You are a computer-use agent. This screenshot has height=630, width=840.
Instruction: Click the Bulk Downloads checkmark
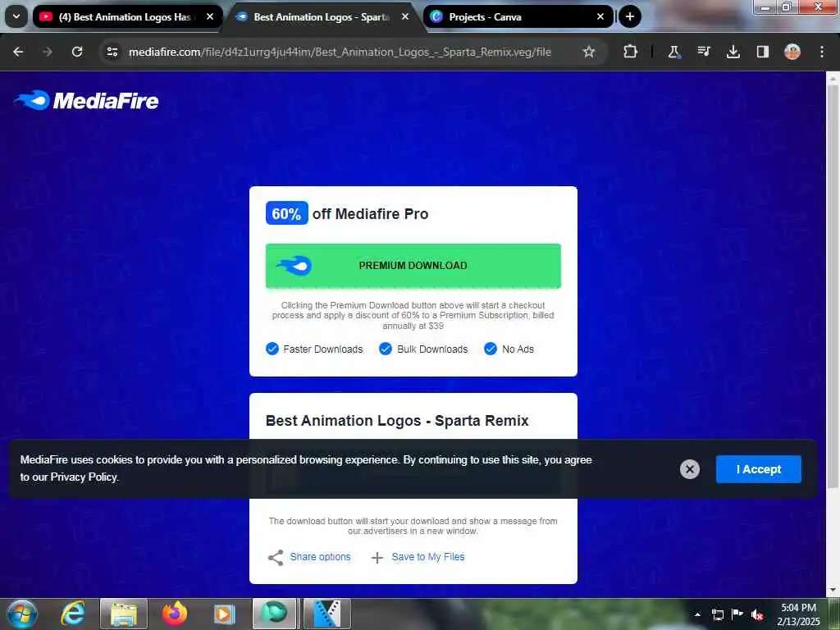click(x=386, y=349)
